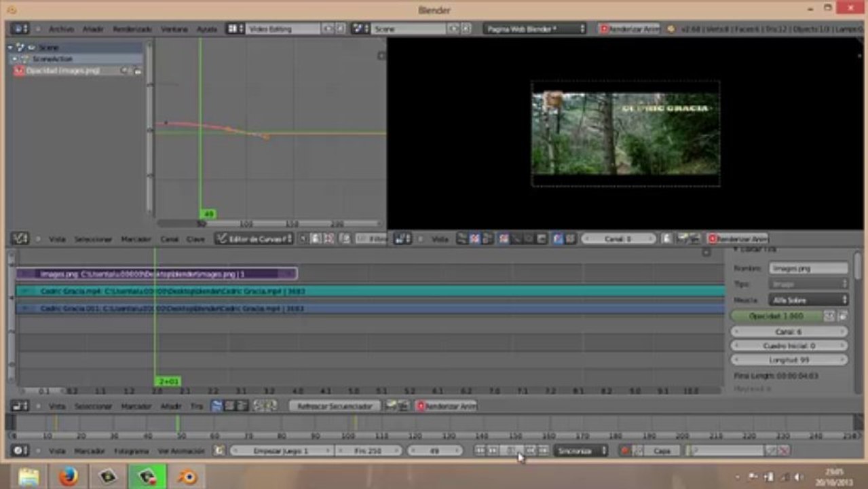Toggle mute on the Opacidad channel
The width and height of the screenshot is (868, 489).
tap(126, 71)
